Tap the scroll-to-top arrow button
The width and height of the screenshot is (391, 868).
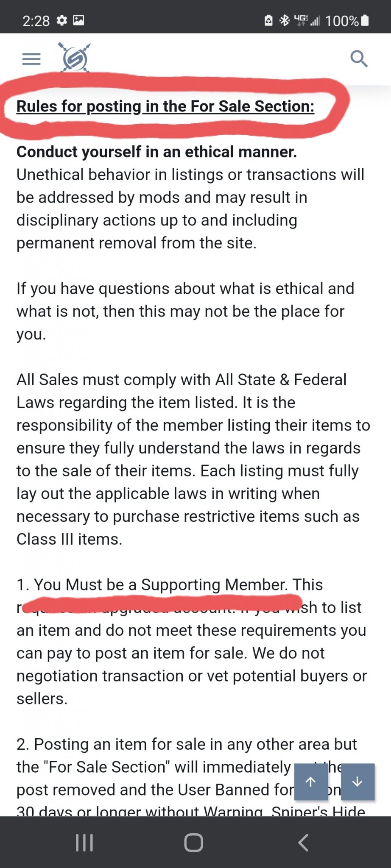point(311,782)
